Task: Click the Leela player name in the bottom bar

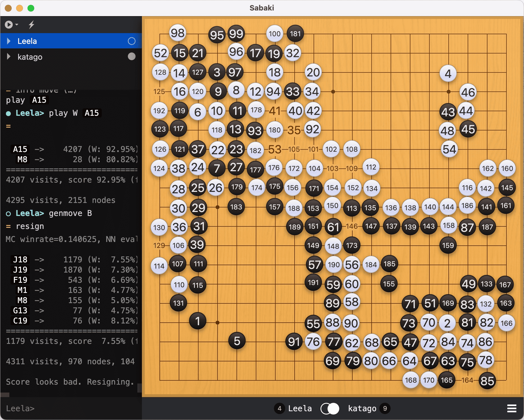Action: click(300, 408)
